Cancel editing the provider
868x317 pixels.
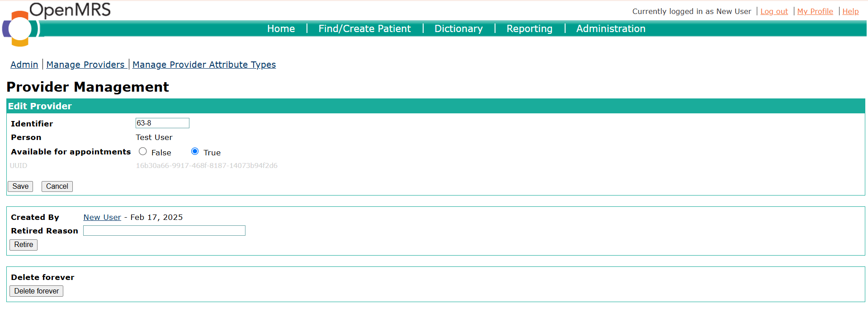point(57,186)
